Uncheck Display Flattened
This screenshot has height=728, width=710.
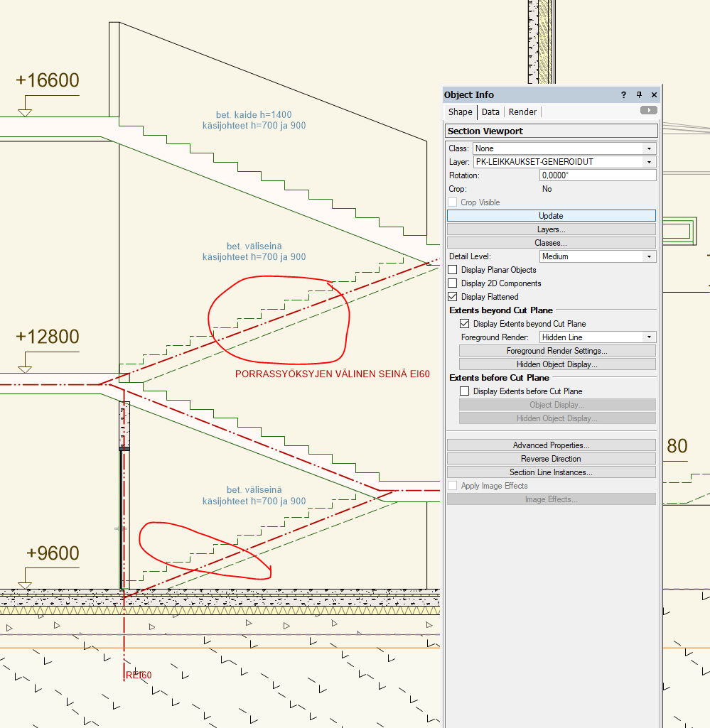453,297
